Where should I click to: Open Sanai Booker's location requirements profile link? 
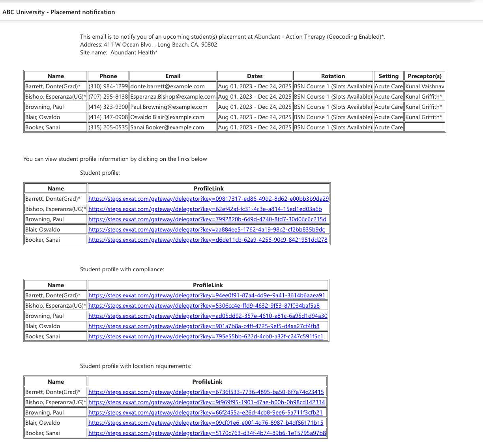207,433
